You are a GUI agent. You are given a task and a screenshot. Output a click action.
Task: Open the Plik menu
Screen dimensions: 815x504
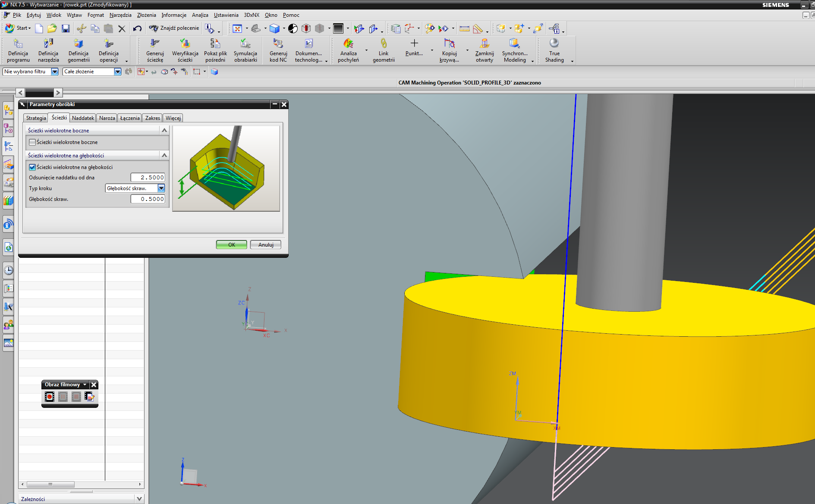click(17, 15)
